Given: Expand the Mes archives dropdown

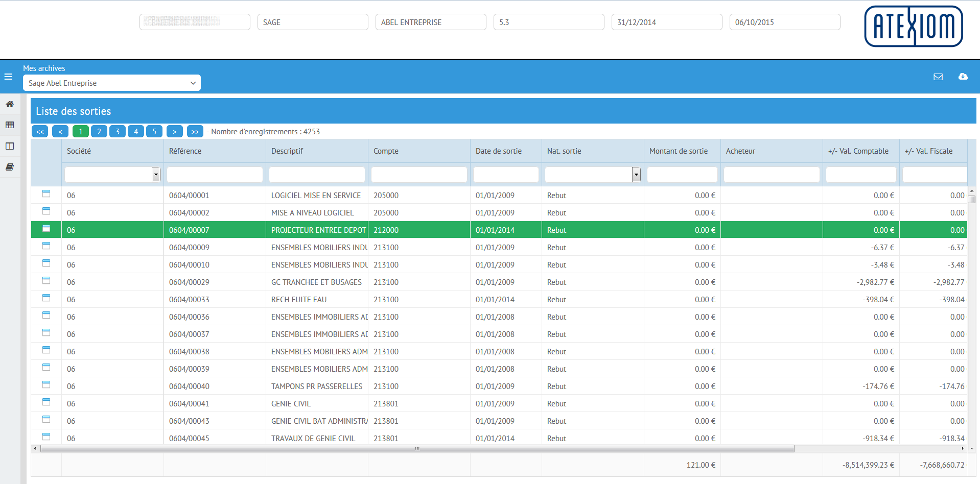Looking at the screenshot, I should (112, 83).
